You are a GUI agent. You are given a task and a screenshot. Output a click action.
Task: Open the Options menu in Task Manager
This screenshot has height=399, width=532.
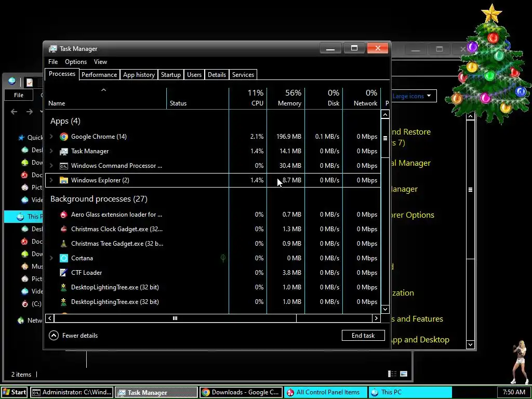[x=76, y=62]
